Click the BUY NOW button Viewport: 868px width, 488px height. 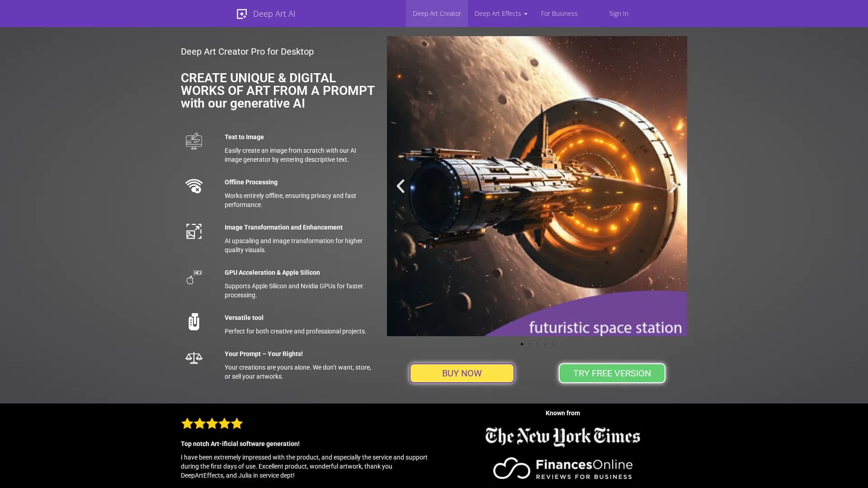point(462,373)
